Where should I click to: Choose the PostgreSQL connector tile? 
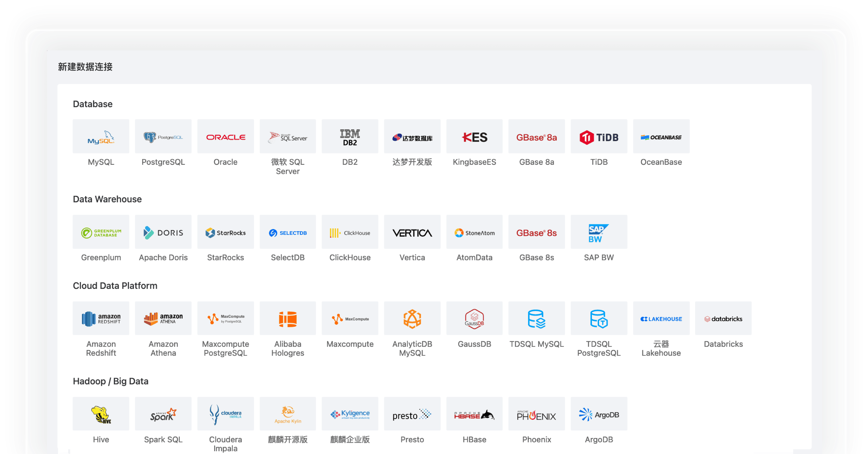coord(163,136)
